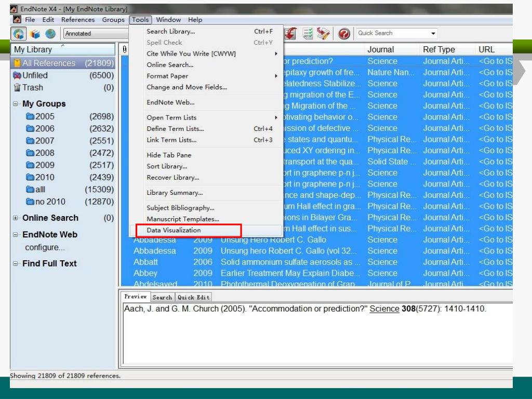532x399 pixels.
Task: Open URL link in the Abbey 2009 row
Action: tap(495, 273)
